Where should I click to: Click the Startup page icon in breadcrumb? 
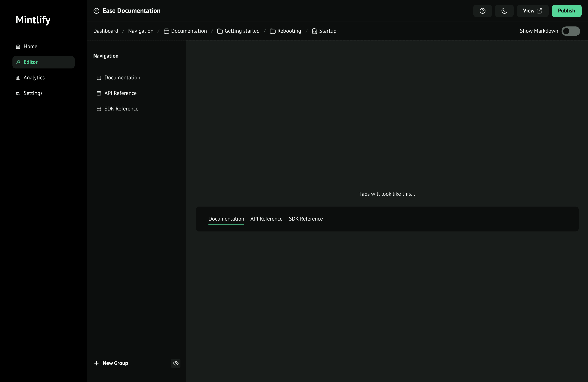click(x=314, y=31)
